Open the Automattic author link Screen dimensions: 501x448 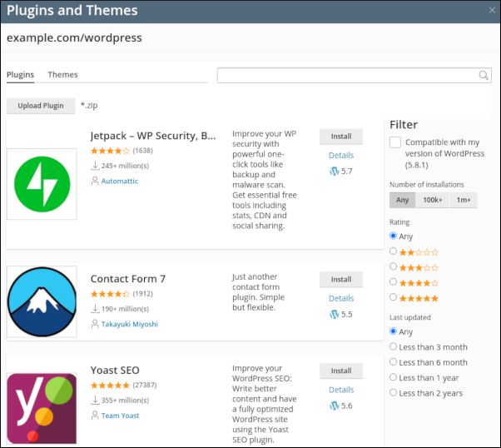point(120,182)
